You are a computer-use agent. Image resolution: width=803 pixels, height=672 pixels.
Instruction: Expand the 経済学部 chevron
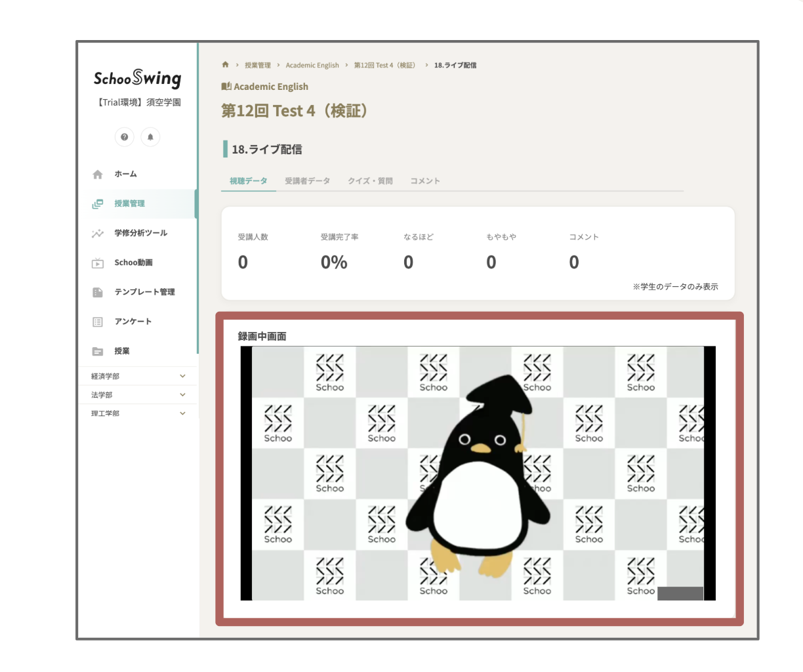click(x=182, y=376)
